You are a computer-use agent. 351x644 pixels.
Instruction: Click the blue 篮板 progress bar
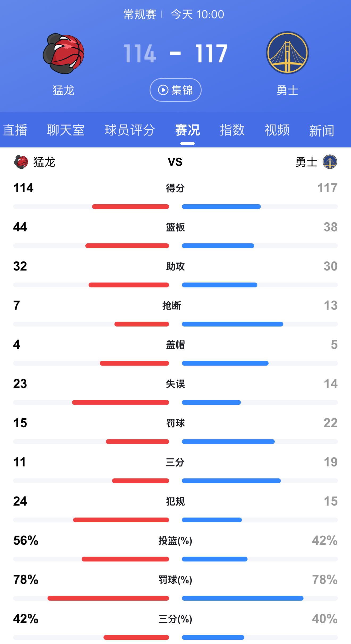click(x=218, y=246)
